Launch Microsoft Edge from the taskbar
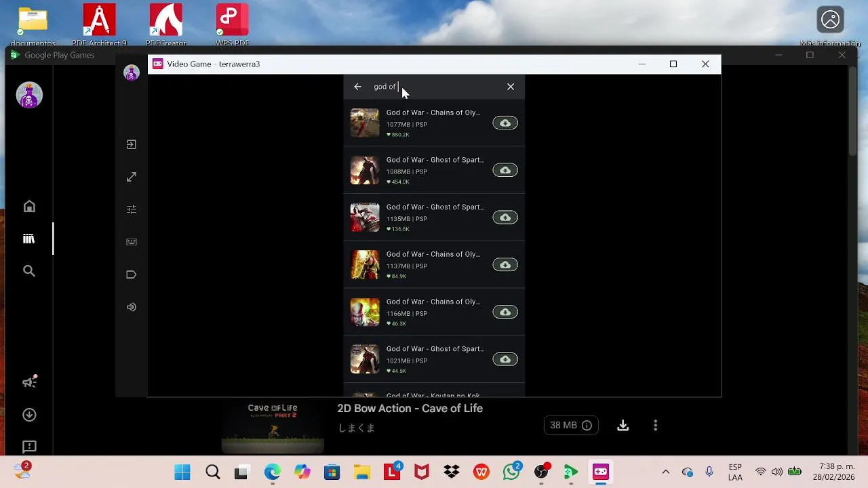 (272, 472)
